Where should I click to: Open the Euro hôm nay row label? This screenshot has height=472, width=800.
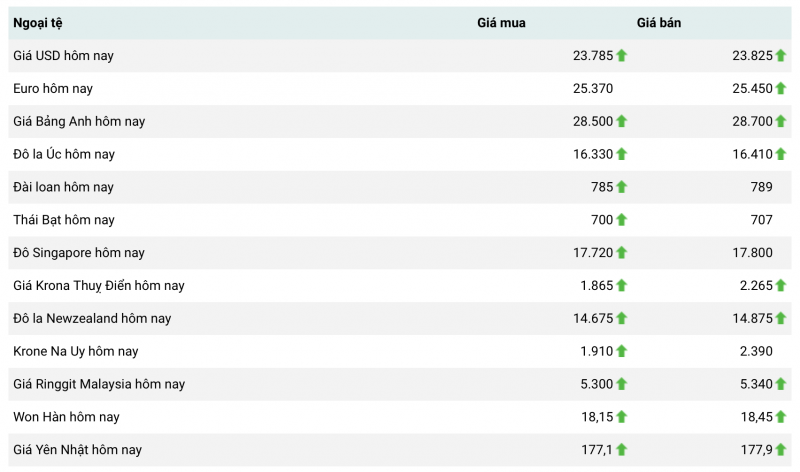tap(53, 89)
